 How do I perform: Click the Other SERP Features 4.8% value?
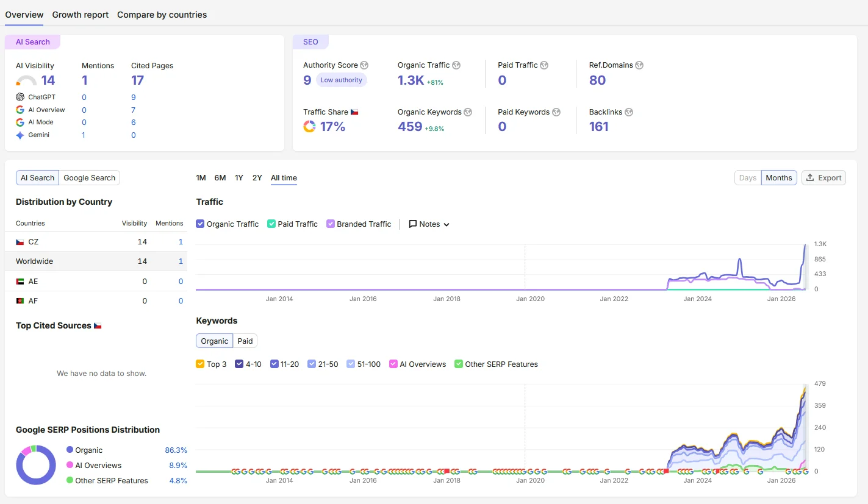point(178,481)
